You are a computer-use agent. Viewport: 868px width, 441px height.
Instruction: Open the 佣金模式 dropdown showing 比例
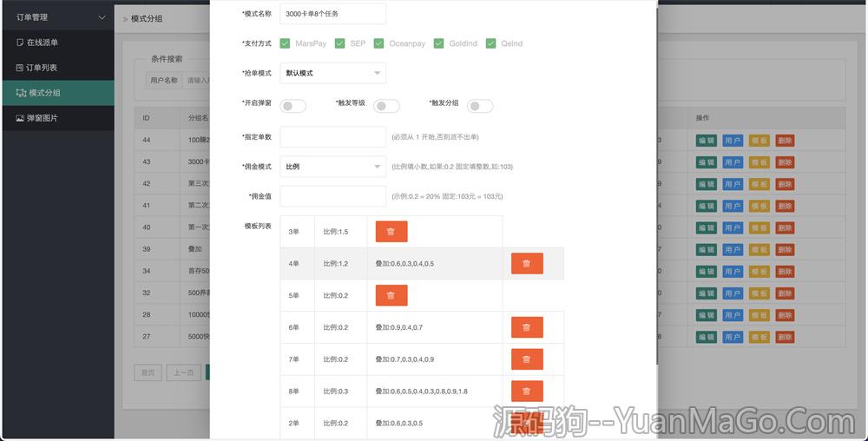332,167
